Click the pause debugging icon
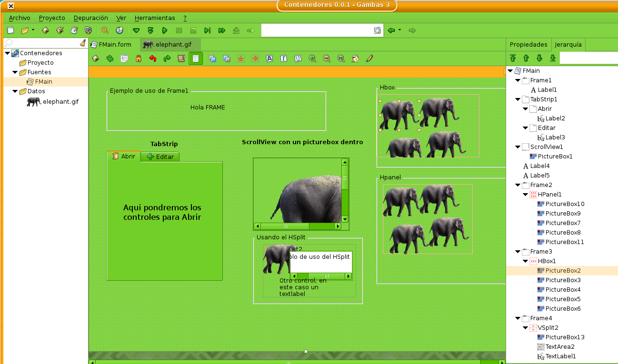Viewport: 618px width, 364px height. 179,30
